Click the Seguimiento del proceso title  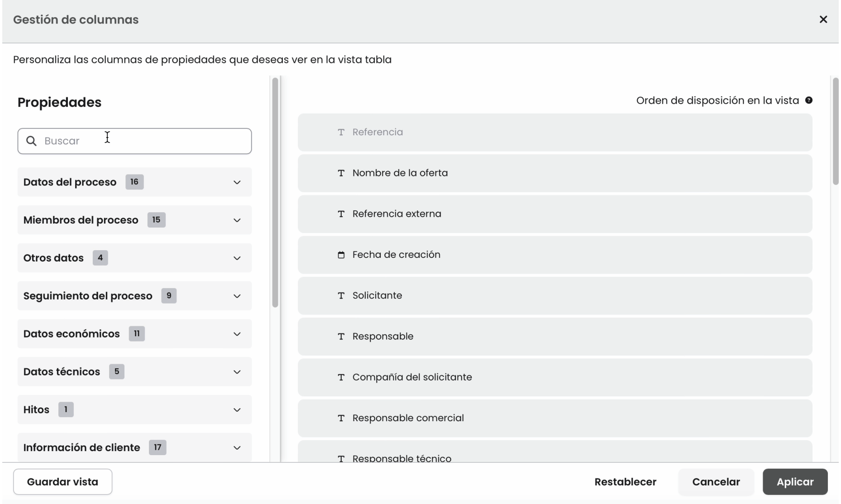[x=88, y=296]
